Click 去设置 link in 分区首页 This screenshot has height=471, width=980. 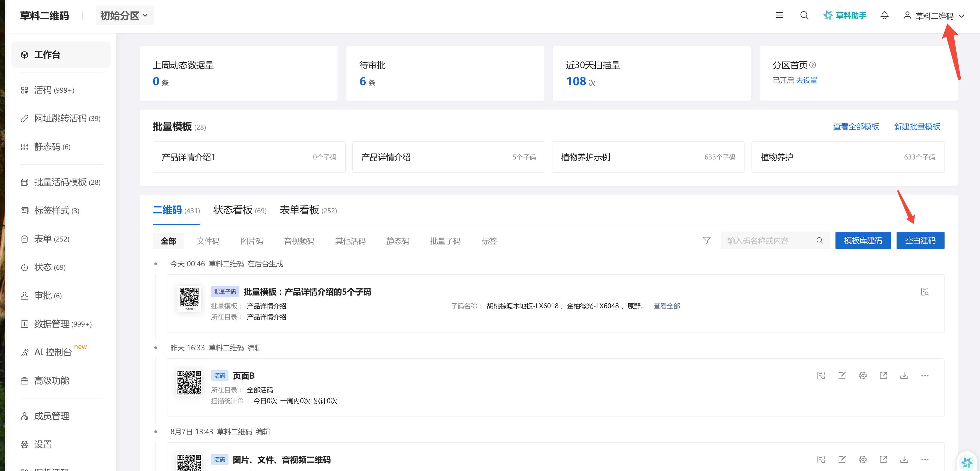coord(807,80)
